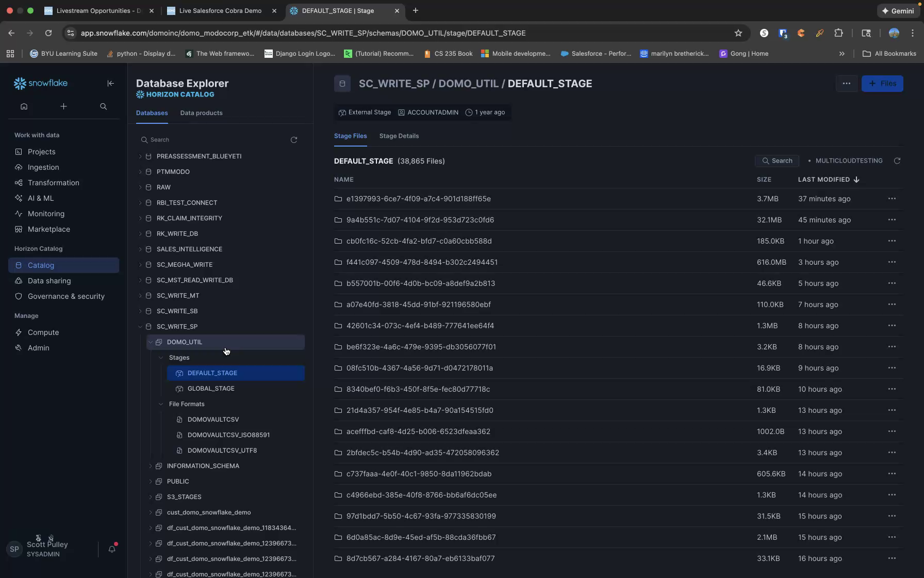The image size is (924, 578).
Task: Open the notification bell
Action: point(112,549)
